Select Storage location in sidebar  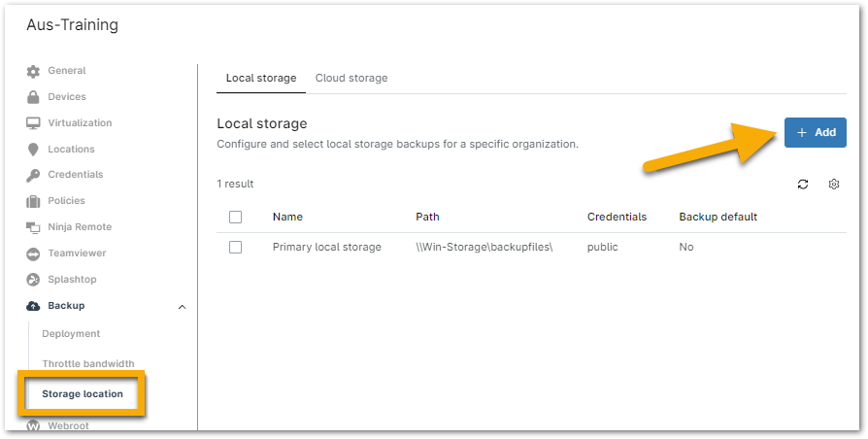click(83, 394)
